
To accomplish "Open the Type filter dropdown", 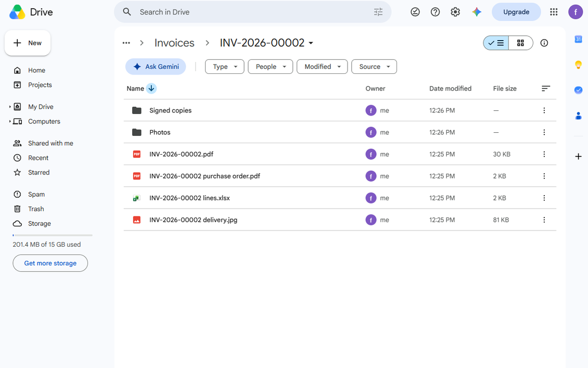I will (x=225, y=67).
